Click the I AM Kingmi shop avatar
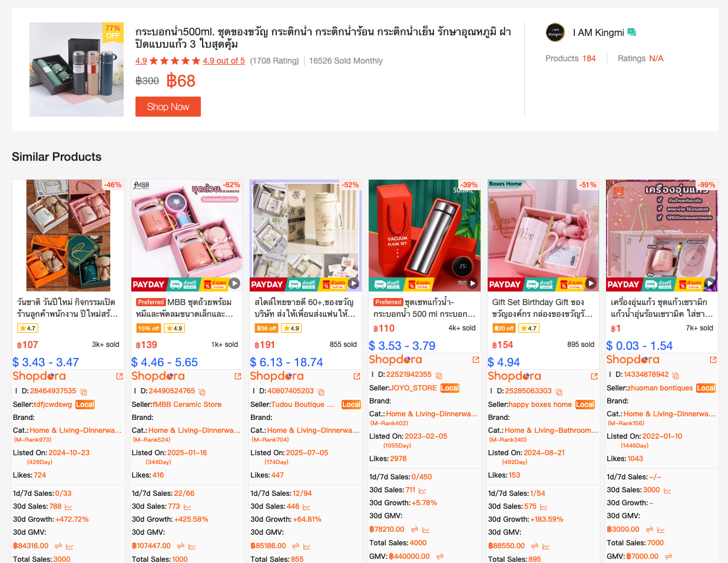 (x=555, y=32)
